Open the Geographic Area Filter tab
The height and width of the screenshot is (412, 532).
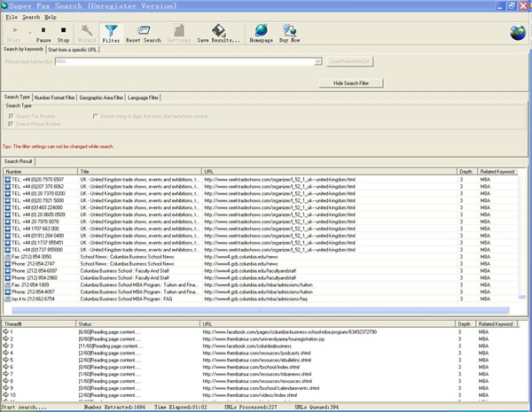pyautogui.click(x=101, y=97)
